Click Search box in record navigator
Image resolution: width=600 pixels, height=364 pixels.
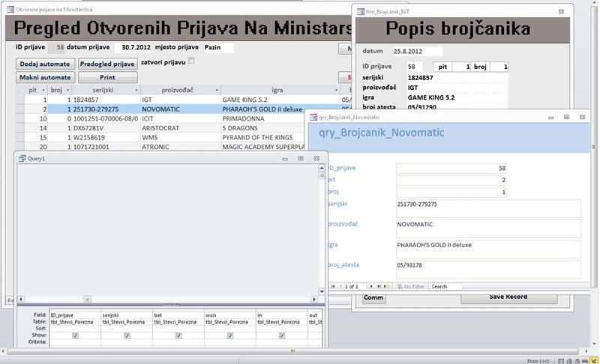[445, 286]
